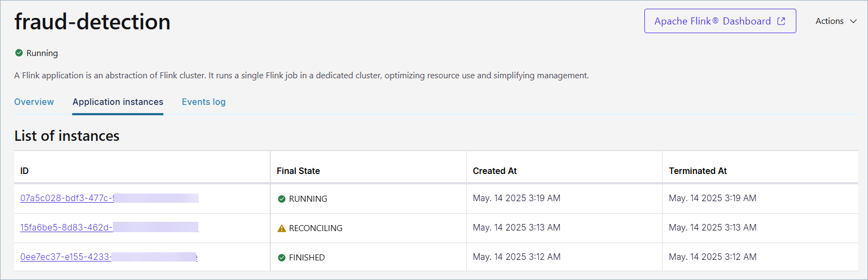Click the ID column header
868x280 pixels.
(x=24, y=171)
